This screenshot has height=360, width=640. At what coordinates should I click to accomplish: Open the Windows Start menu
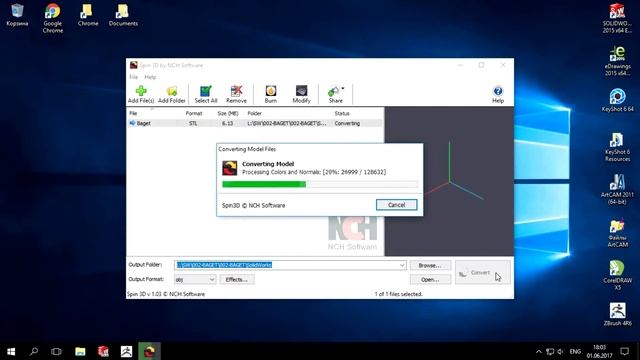point(11,351)
